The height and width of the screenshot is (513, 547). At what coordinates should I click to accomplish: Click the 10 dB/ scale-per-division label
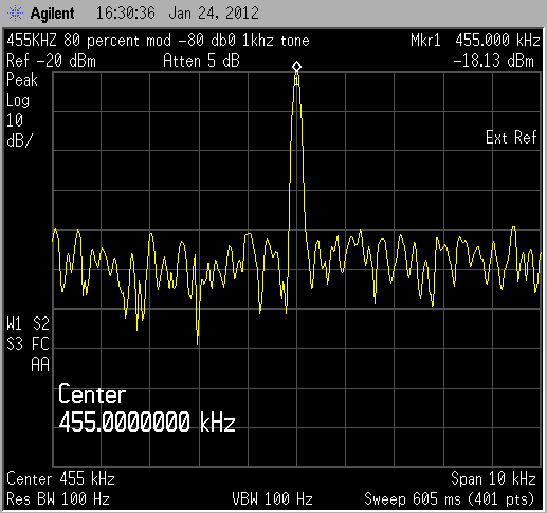tap(19, 131)
